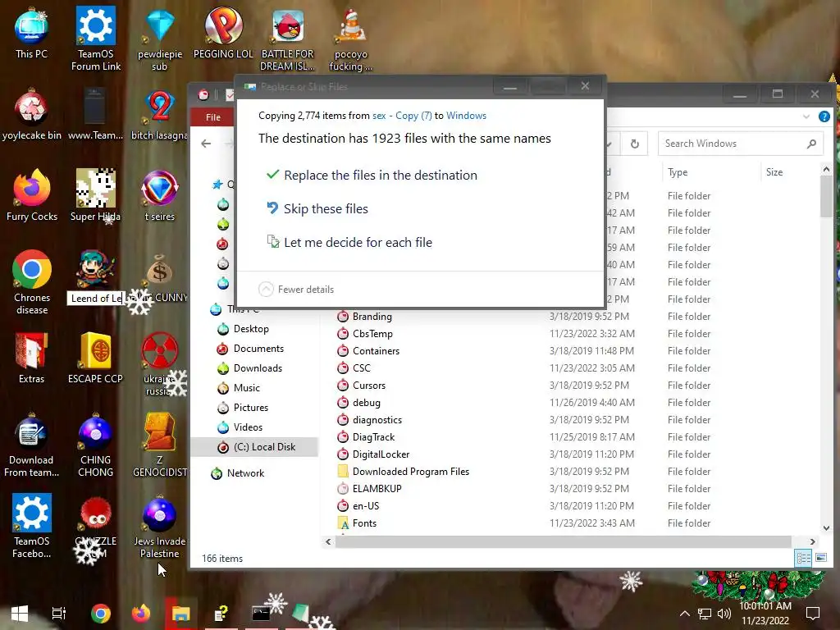
Task: Select the BATTLE FOR DREAM ISL... icon
Action: pyautogui.click(x=288, y=40)
